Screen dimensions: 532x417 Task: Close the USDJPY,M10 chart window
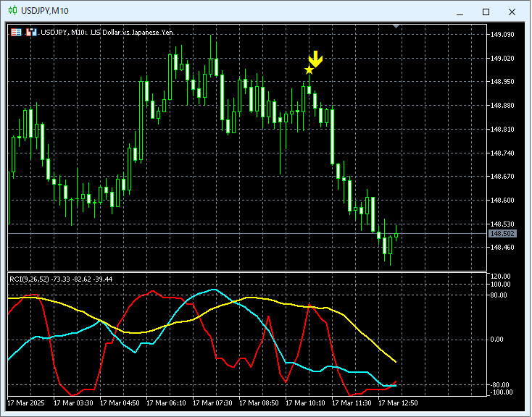pyautogui.click(x=512, y=12)
